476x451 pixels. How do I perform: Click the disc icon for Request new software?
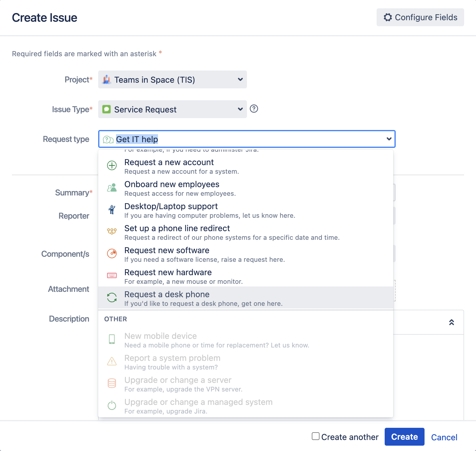112,253
